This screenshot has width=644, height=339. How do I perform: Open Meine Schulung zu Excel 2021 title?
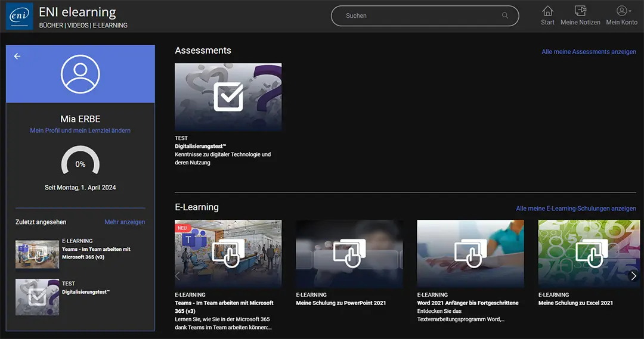[575, 303]
